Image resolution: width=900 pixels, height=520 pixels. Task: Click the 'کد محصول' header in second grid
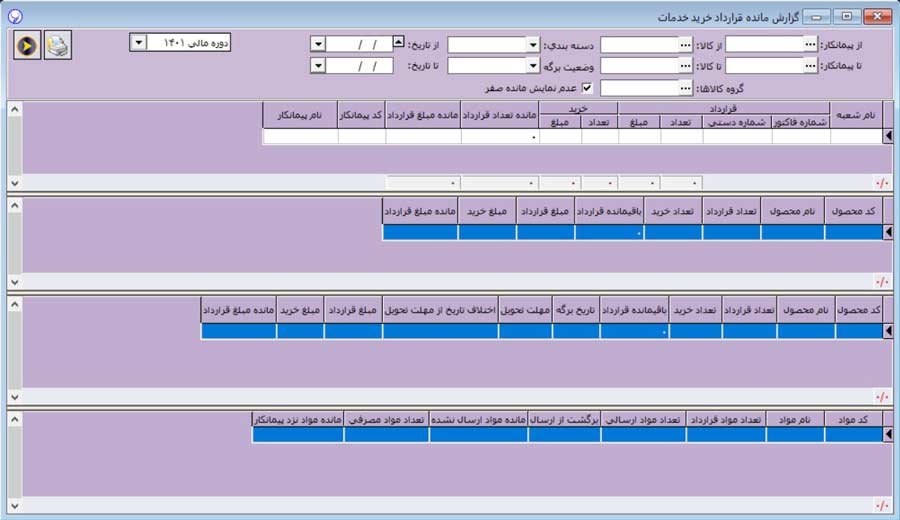pyautogui.click(x=853, y=211)
